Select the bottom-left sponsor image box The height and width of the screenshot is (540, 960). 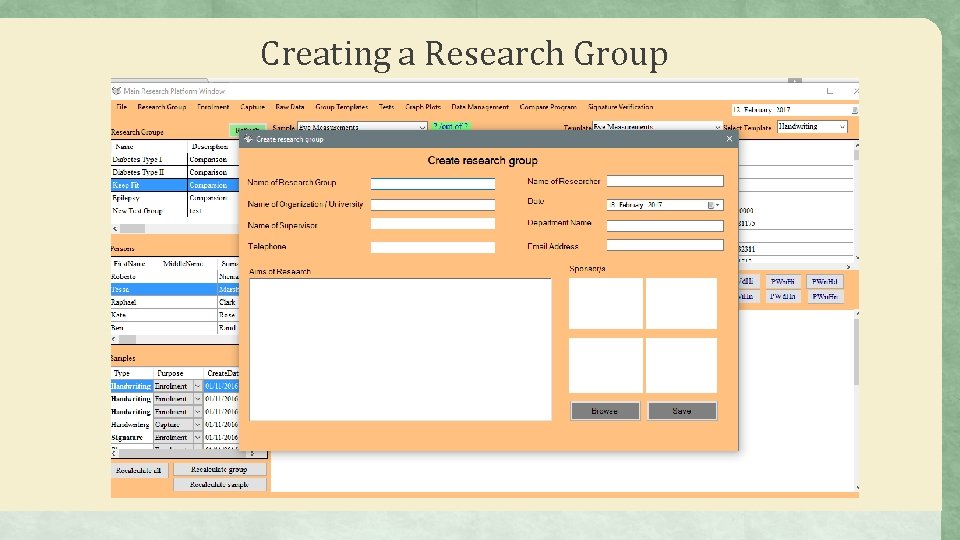pyautogui.click(x=606, y=366)
